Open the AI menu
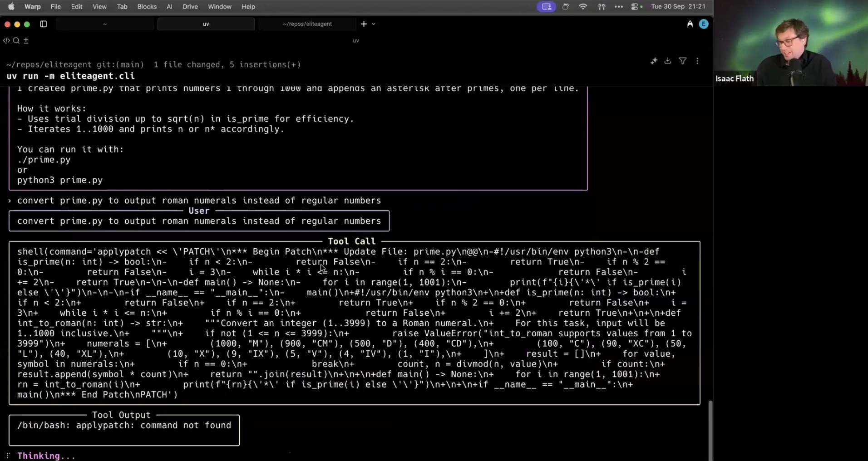Image resolution: width=868 pixels, height=461 pixels. (169, 6)
